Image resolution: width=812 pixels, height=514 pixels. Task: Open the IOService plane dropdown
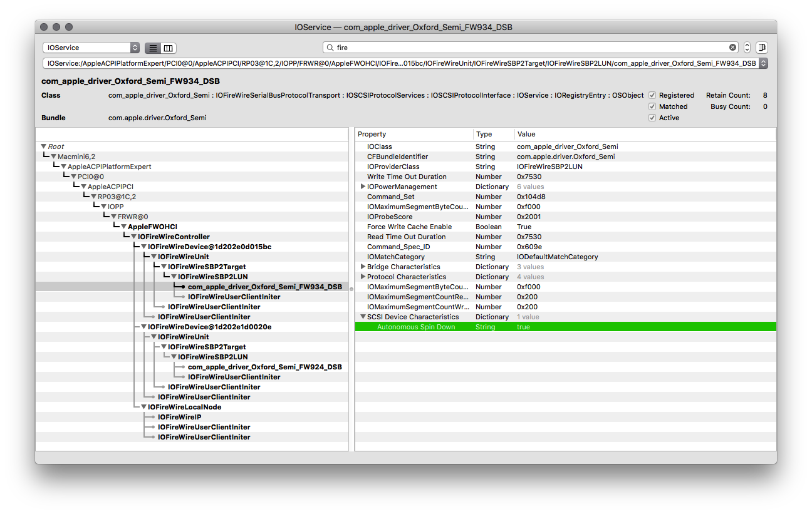pos(91,48)
